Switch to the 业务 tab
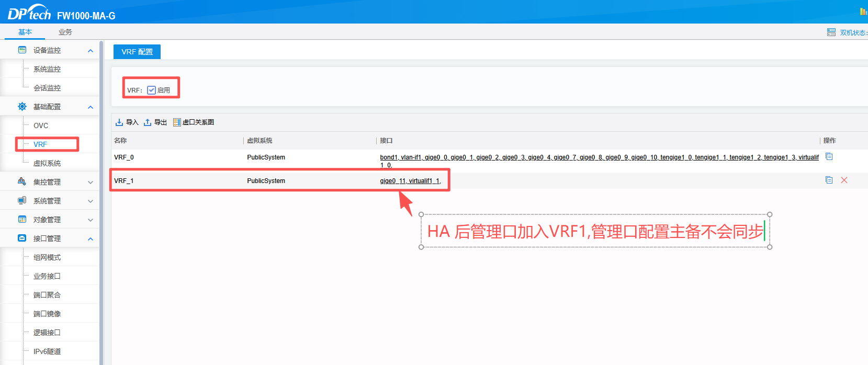Image resolution: width=868 pixels, height=365 pixels. [65, 32]
